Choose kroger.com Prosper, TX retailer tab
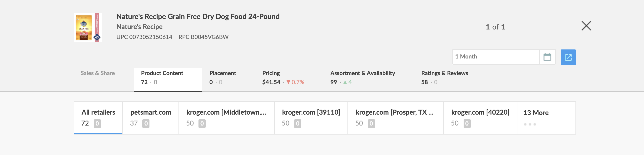Screen dimensions: 644x155 [395, 118]
